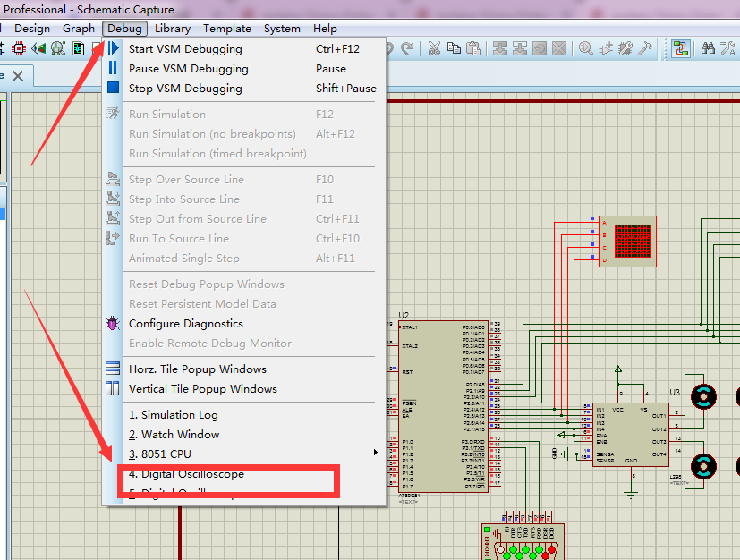740x560 pixels.
Task: Click the Copy icon in toolbar
Action: (x=454, y=48)
